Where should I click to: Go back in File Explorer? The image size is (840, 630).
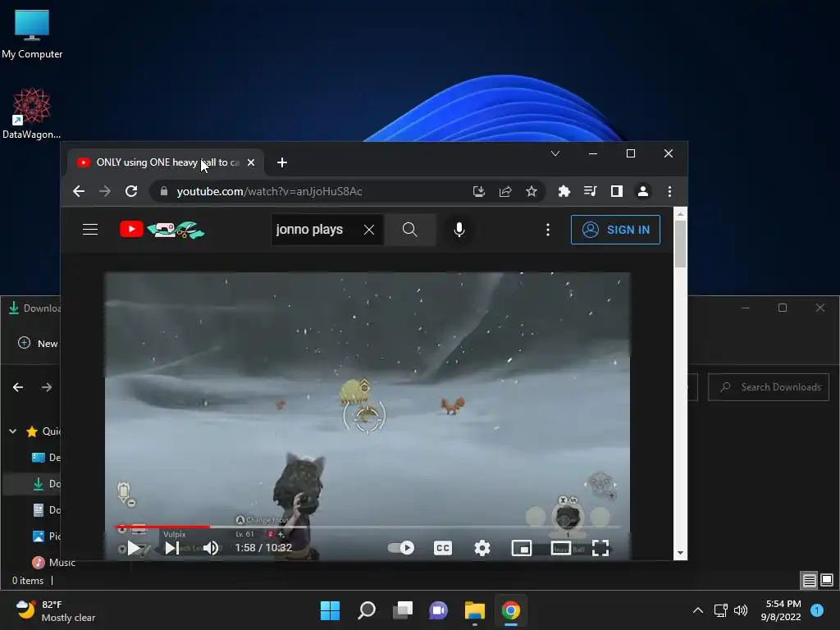point(18,387)
